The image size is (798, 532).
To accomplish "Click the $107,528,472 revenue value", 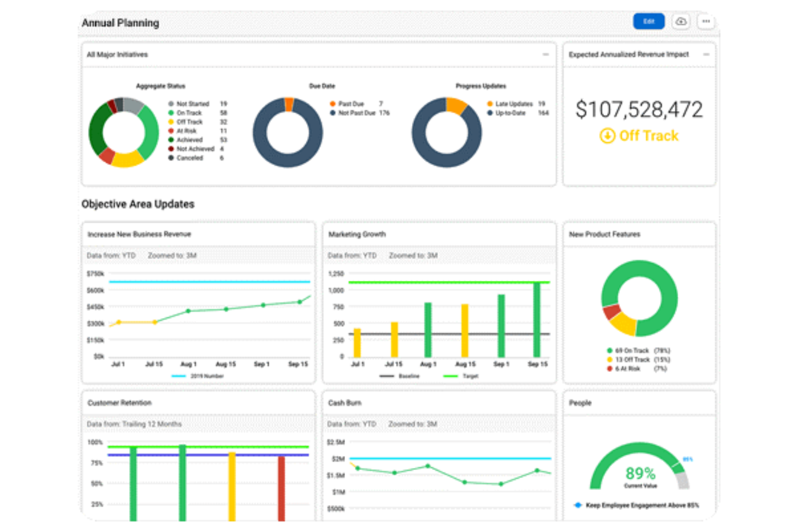I will coord(639,109).
